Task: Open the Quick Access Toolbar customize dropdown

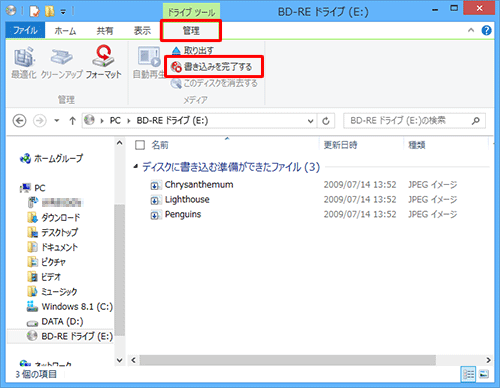Action: click(63, 12)
